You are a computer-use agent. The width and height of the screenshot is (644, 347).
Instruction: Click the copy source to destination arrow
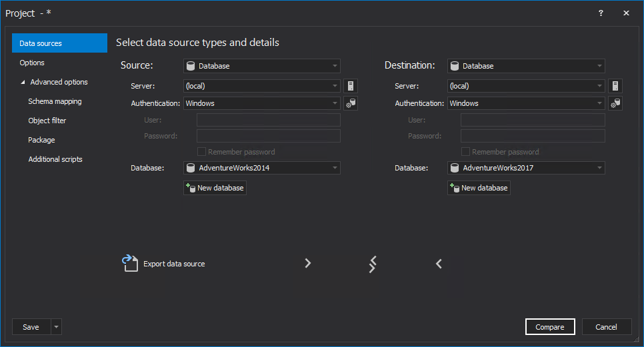tap(307, 263)
